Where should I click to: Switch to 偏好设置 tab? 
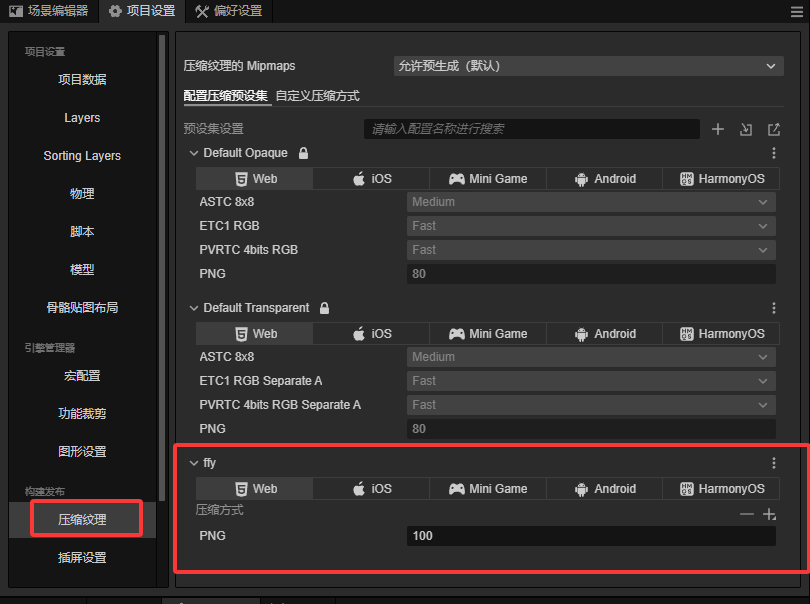click(228, 11)
